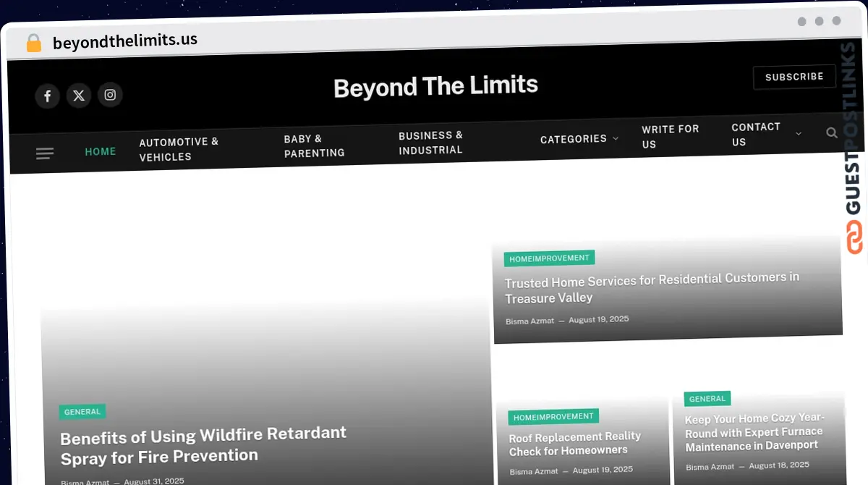The image size is (868, 485).
Task: Expand the Contact Us dropdown arrow
Action: (x=799, y=134)
